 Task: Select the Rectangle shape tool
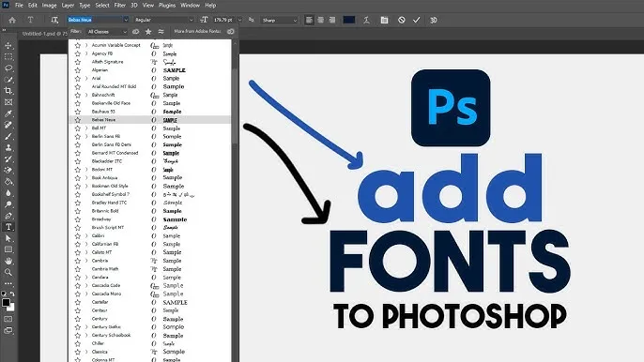8,249
